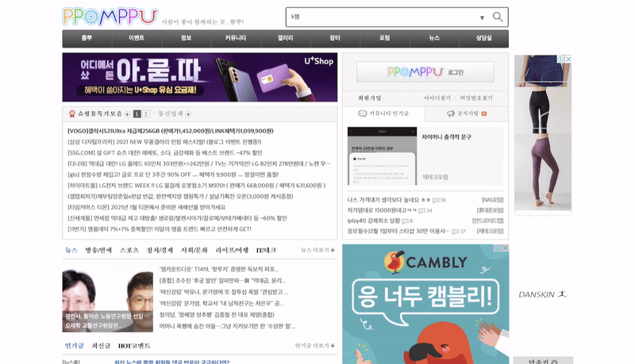Image resolution: width=635 pixels, height=364 pixels.
Task: Click the magnifier search icon
Action: (498, 17)
